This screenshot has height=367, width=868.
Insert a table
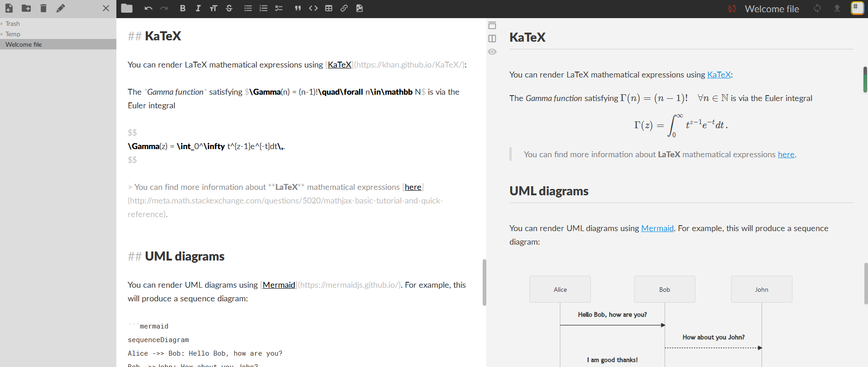329,8
